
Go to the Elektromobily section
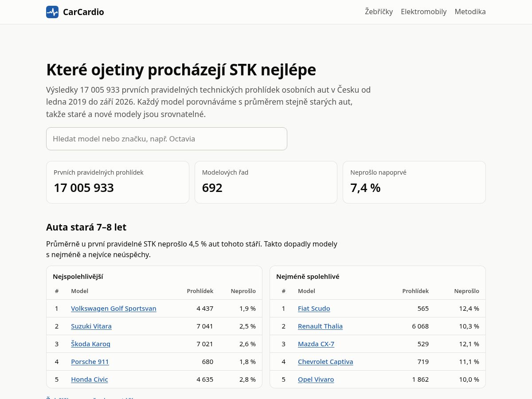pyautogui.click(x=423, y=12)
